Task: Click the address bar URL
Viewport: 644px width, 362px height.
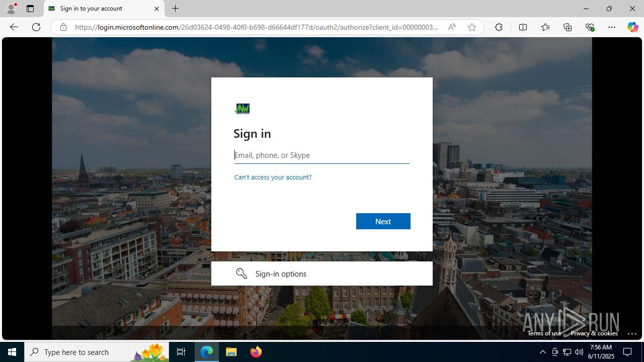Action: point(257,27)
